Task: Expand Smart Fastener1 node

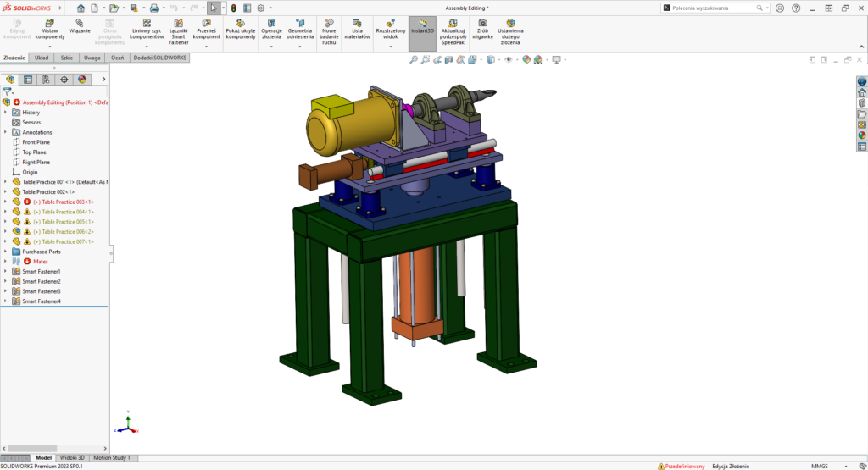Action: point(6,272)
